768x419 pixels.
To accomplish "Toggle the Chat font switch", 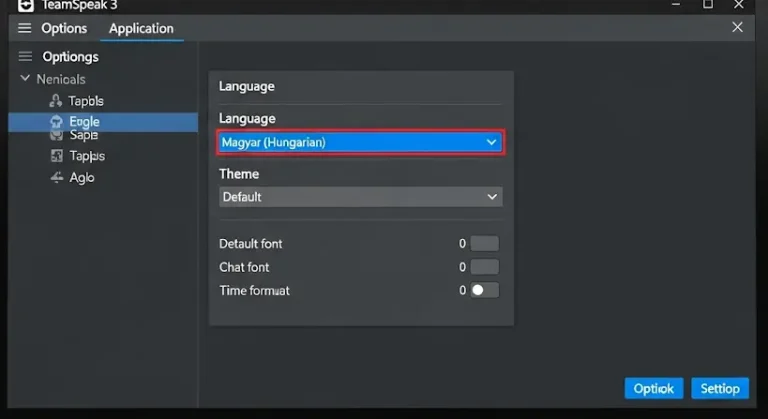I will [x=484, y=267].
